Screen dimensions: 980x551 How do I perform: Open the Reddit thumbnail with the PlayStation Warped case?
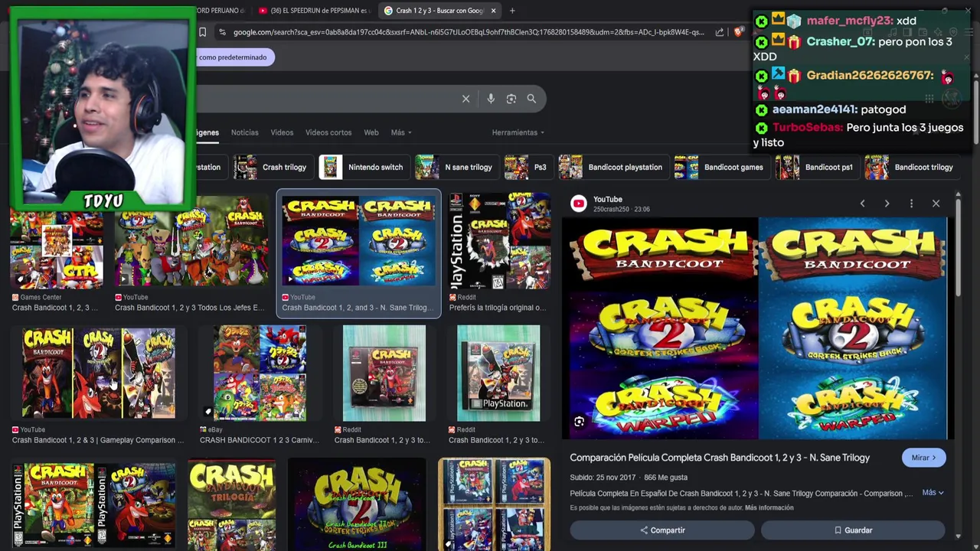tap(498, 373)
